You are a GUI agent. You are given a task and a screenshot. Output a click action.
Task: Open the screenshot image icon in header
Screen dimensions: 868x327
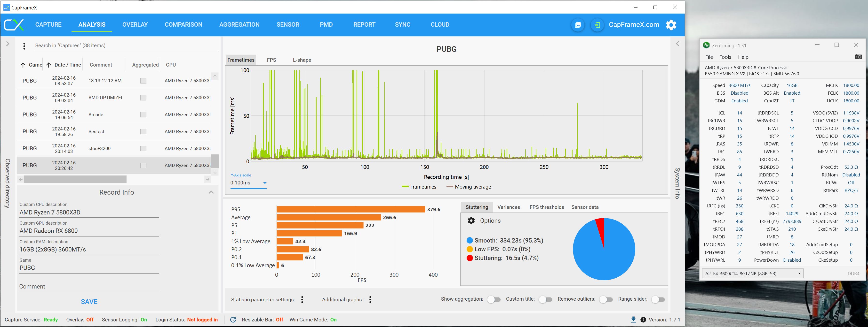pos(578,25)
